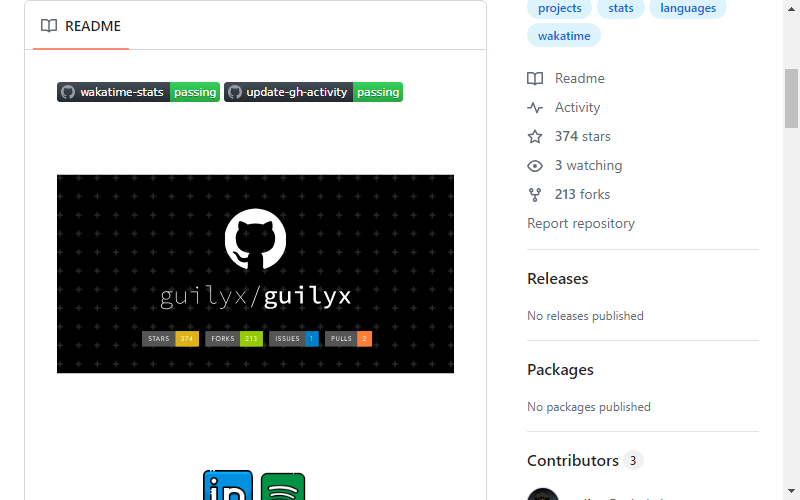800x500 pixels.
Task: Open the 3 watching link
Action: pyautogui.click(x=588, y=166)
